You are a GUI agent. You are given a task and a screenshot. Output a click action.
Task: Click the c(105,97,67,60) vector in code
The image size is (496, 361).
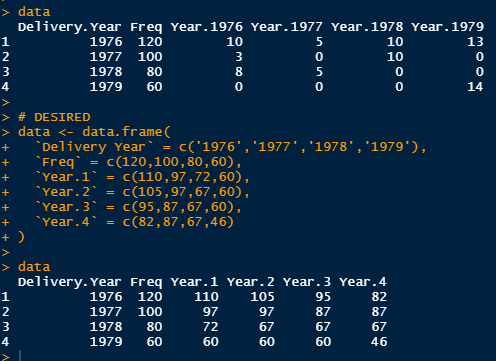click(x=182, y=192)
